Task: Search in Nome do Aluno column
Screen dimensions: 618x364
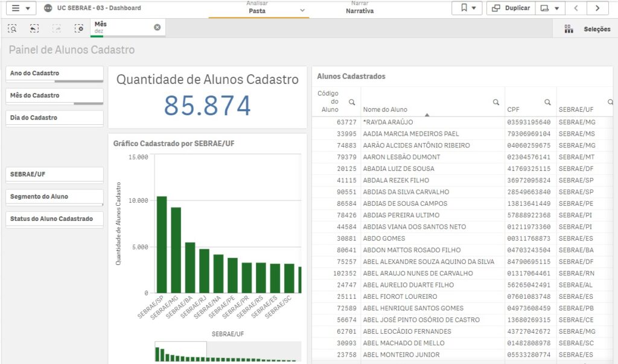Action: pos(495,102)
